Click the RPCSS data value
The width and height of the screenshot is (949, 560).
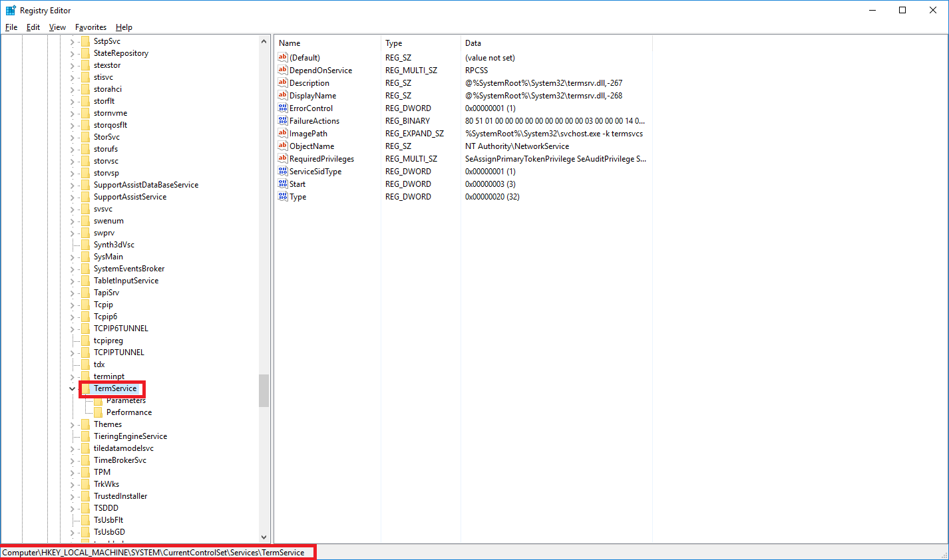pyautogui.click(x=476, y=70)
